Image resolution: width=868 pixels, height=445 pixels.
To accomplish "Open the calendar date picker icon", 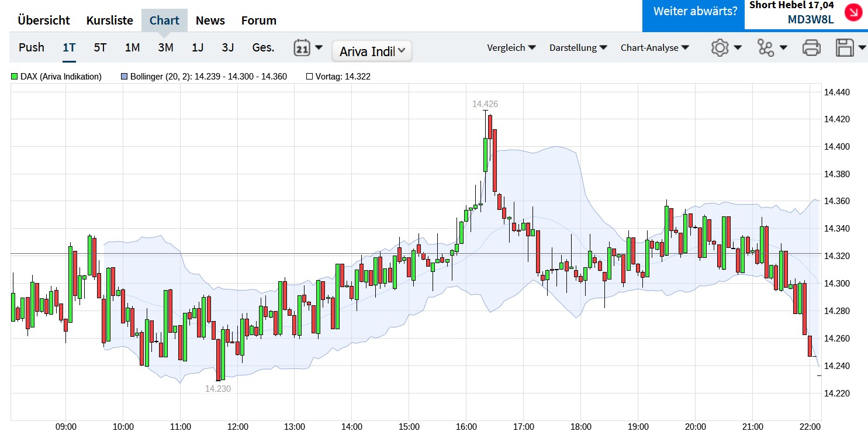I will coord(303,47).
